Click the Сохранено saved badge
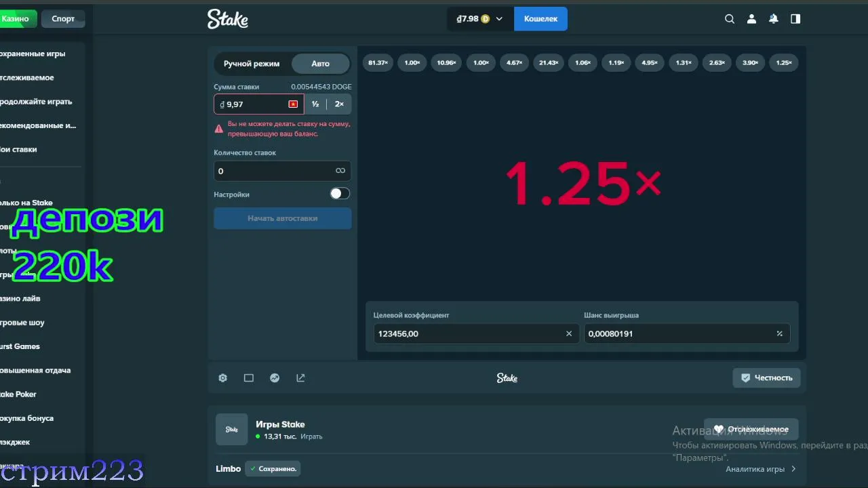Image resolution: width=868 pixels, height=488 pixels. 273,468
